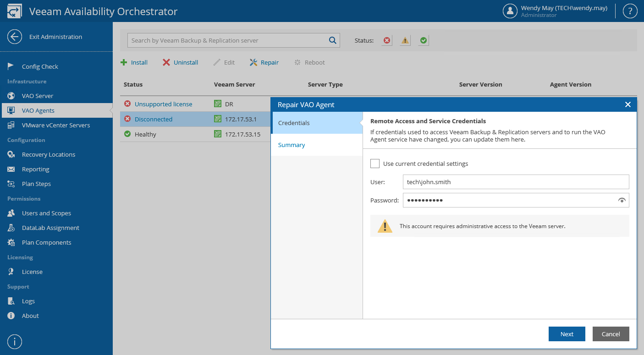Open Users and Scopes page

tap(46, 213)
